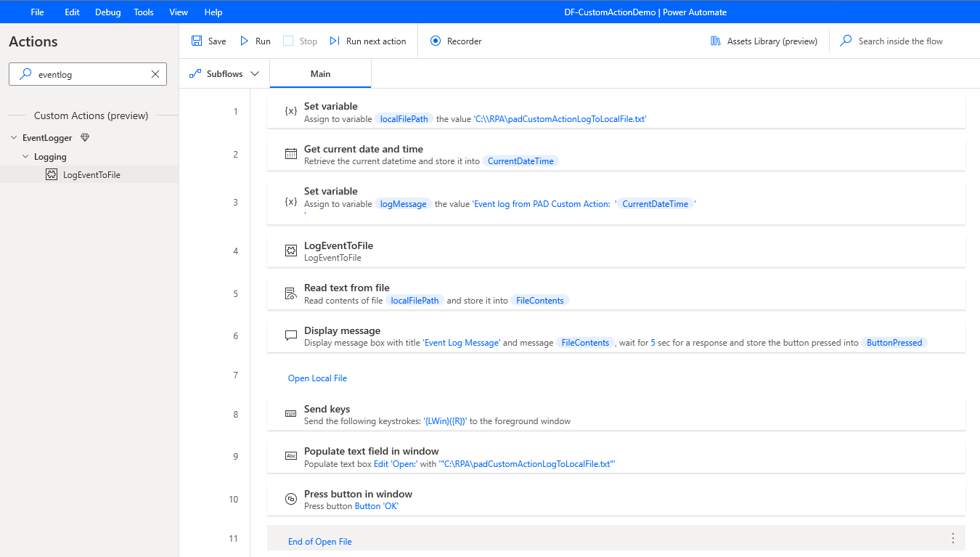Click the Run next action label
Image resolution: width=980 pixels, height=557 pixels.
[376, 41]
